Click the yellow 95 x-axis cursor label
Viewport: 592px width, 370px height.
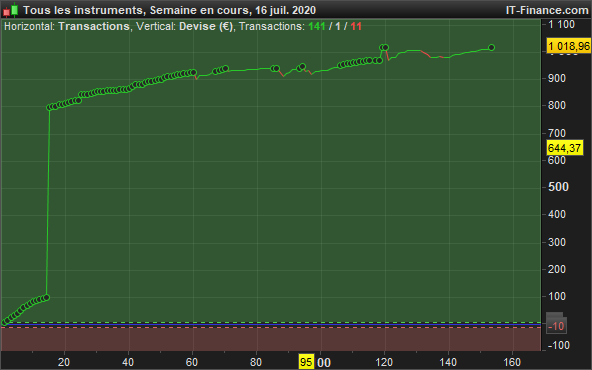[x=306, y=362]
